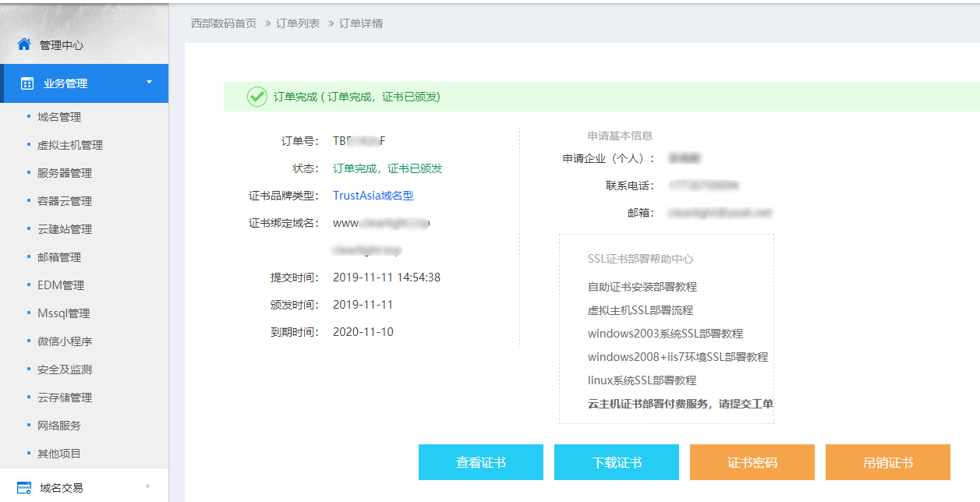Click the 业务管理 grid icon
The height and width of the screenshot is (502, 980).
point(27,83)
